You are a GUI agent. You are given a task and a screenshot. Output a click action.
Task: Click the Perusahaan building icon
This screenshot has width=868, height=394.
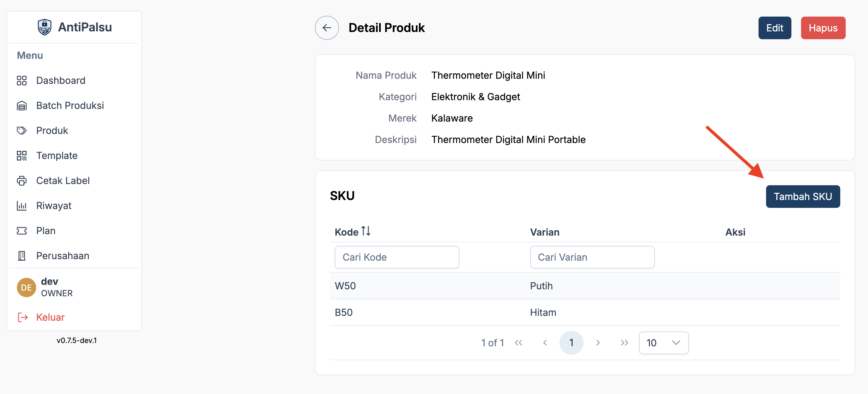pyautogui.click(x=22, y=256)
